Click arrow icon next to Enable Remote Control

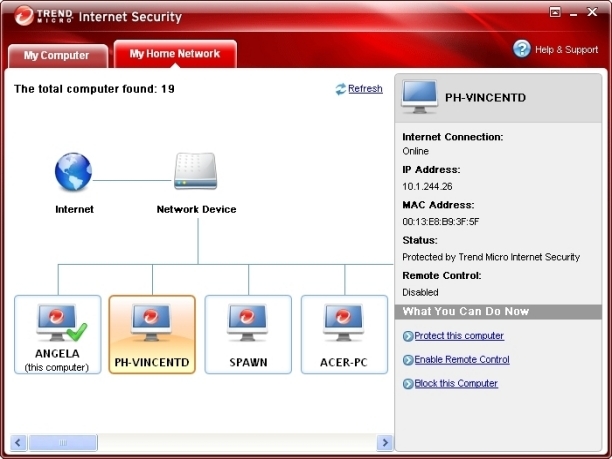pyautogui.click(x=408, y=360)
